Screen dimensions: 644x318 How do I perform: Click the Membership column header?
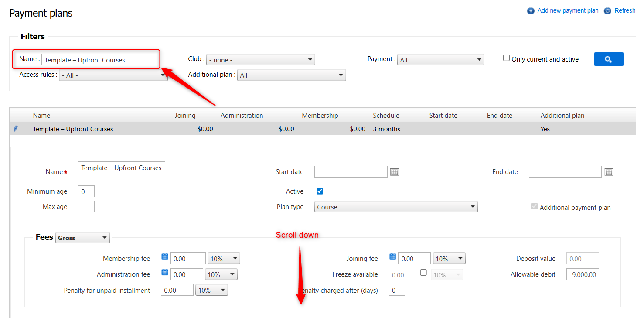point(320,116)
